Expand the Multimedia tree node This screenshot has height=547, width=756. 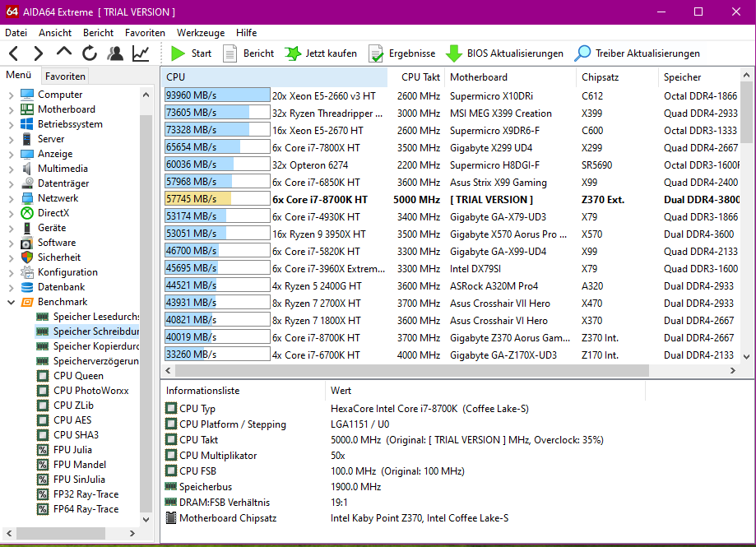click(11, 169)
